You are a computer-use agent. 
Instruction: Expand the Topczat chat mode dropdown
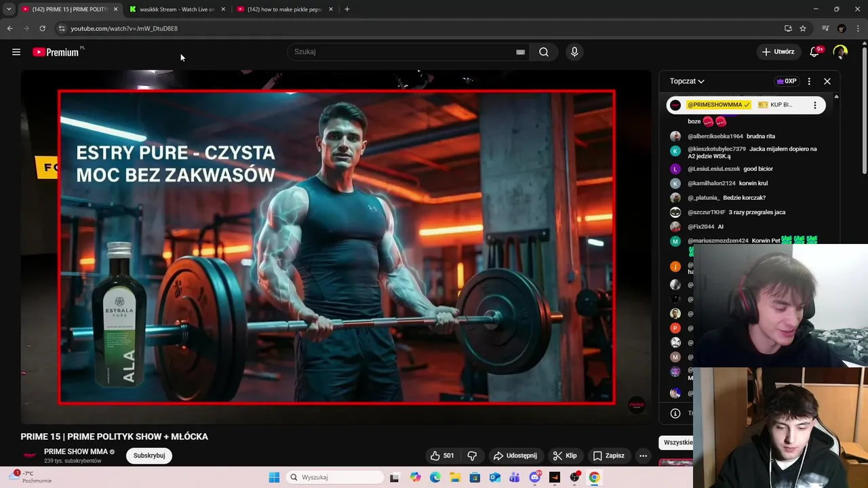pos(687,81)
